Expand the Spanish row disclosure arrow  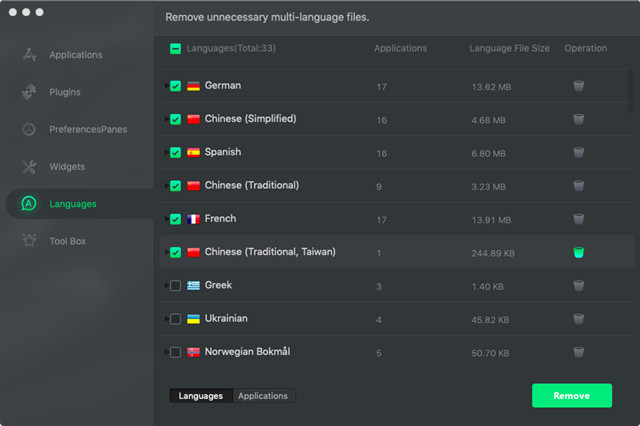pos(167,152)
